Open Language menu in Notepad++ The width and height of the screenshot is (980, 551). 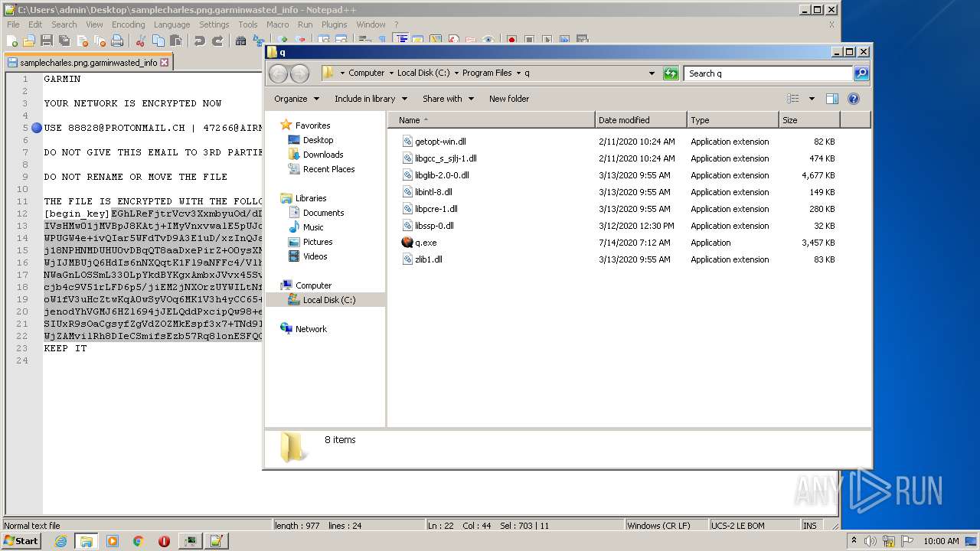coord(171,24)
